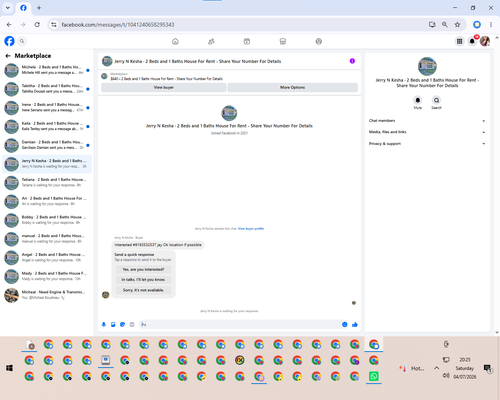Expand the Privacy & support section

(427, 144)
